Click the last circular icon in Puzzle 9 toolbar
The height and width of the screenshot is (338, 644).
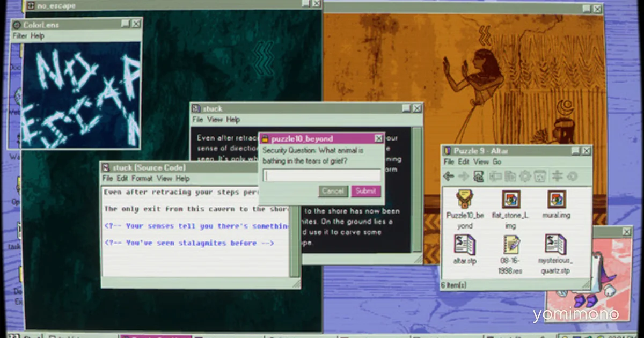coord(572,176)
